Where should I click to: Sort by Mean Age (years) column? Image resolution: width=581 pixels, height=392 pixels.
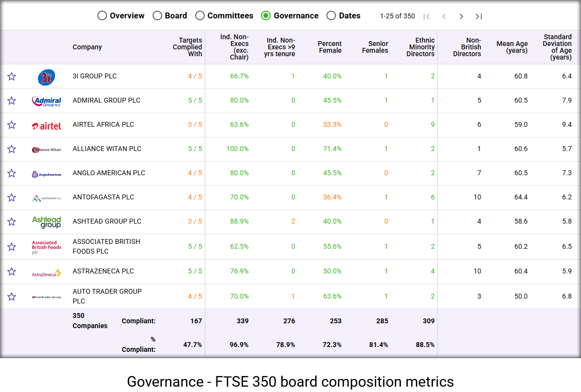click(x=512, y=47)
